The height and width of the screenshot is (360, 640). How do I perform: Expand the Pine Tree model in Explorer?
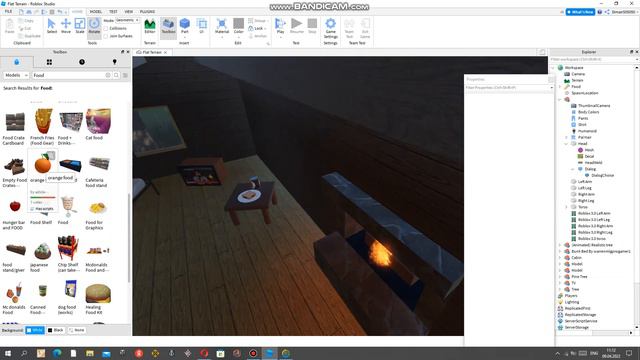(x=560, y=276)
